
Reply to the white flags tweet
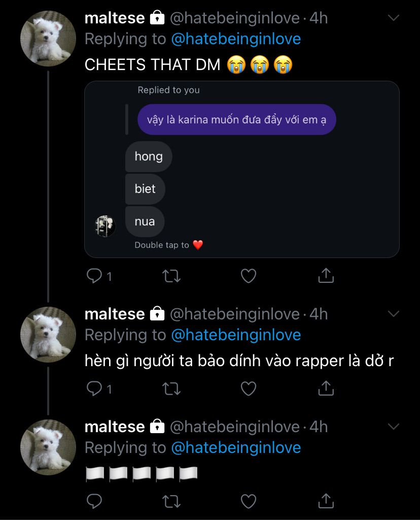click(95, 501)
